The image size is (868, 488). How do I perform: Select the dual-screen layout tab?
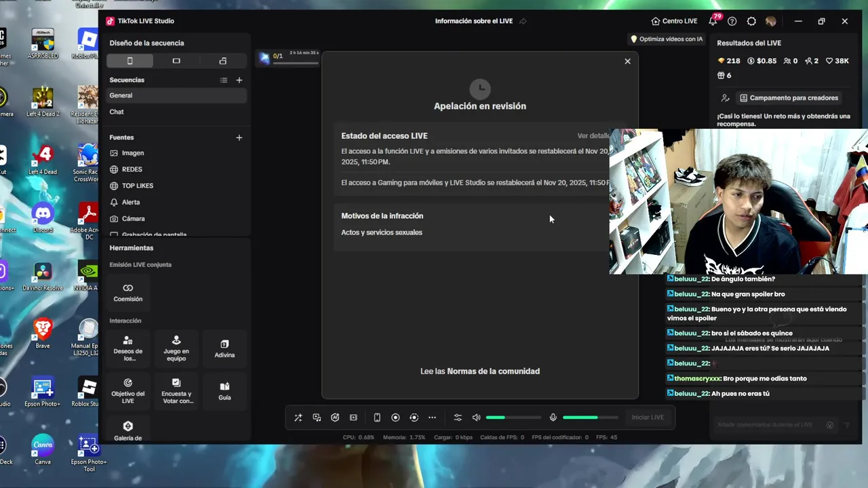222,61
